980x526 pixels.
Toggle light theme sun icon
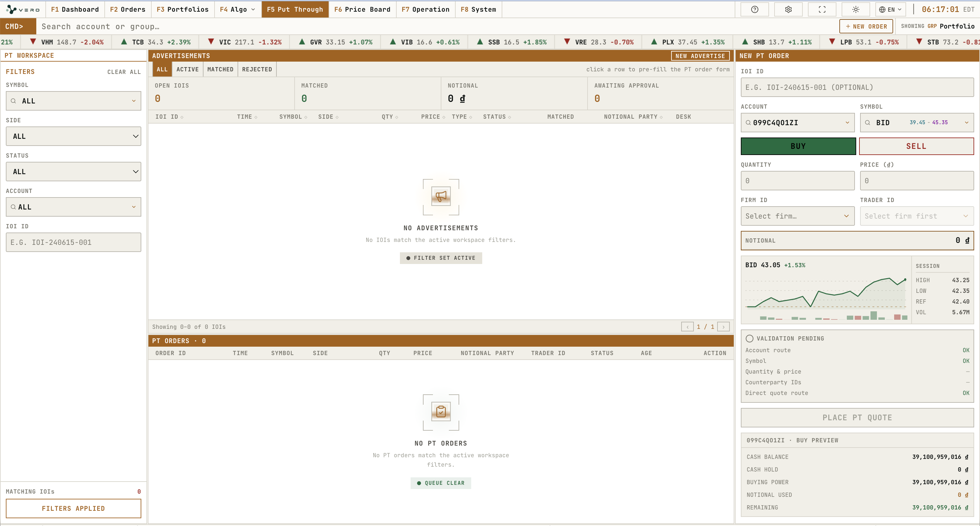coord(856,9)
